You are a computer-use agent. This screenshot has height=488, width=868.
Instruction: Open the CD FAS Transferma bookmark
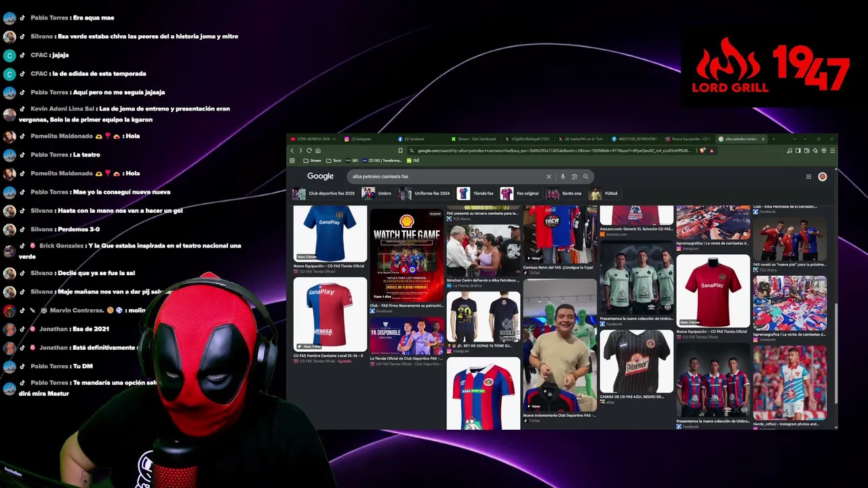coord(382,161)
